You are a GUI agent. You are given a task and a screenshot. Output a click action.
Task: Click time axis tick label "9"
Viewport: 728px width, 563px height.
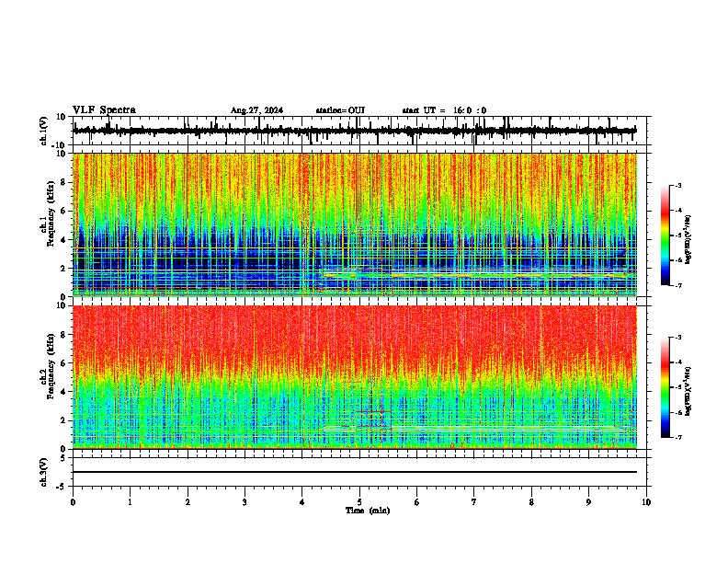588,502
